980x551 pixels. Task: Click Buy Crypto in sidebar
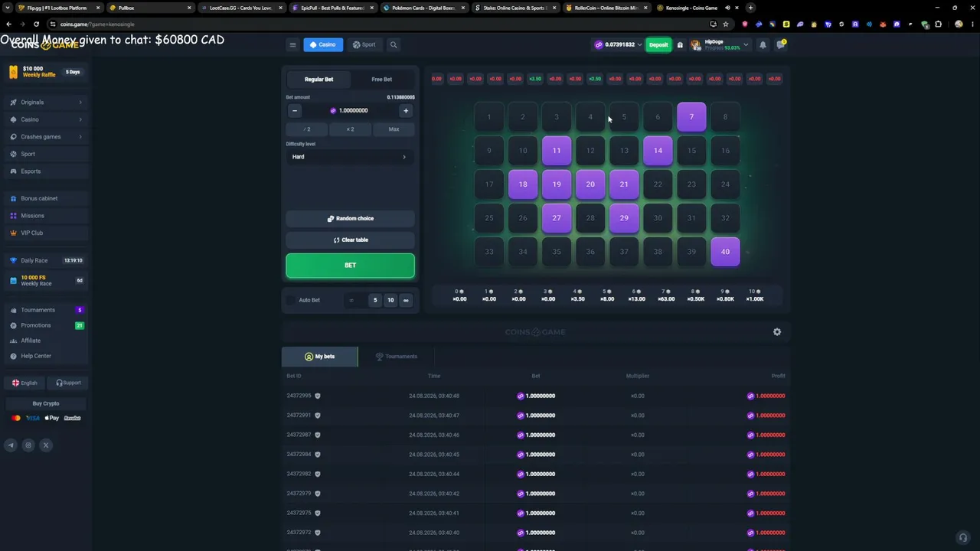point(46,403)
